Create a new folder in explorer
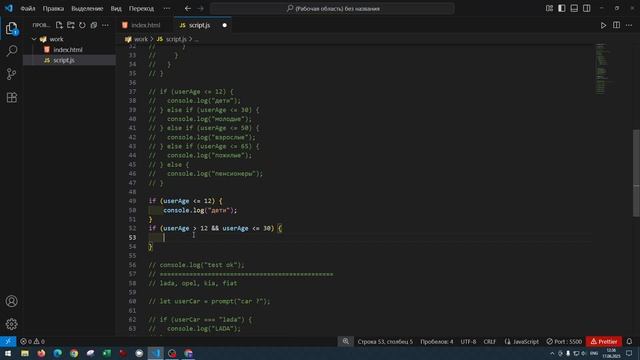The height and width of the screenshot is (360, 640). pos(71,25)
